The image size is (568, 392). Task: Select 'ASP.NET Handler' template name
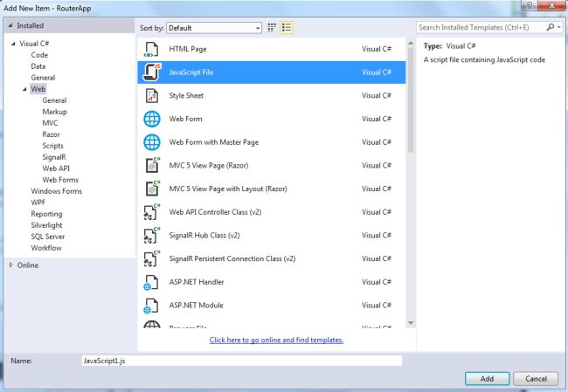197,282
